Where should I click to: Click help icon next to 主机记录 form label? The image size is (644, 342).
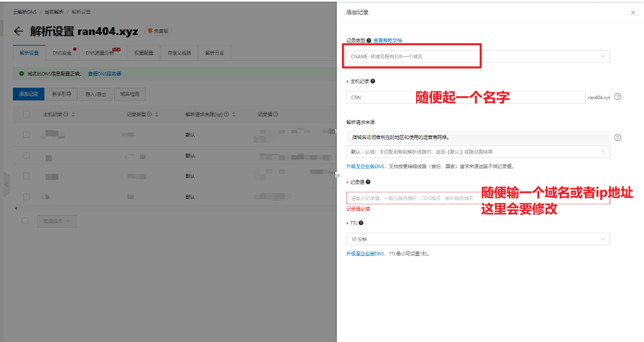373,81
